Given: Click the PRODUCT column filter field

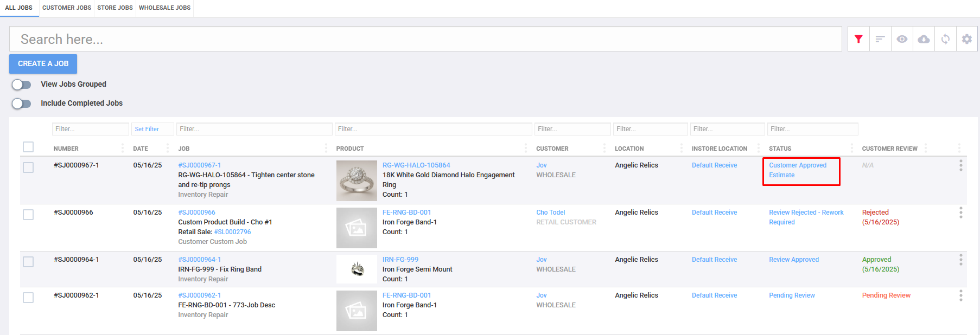Looking at the screenshot, I should (434, 129).
